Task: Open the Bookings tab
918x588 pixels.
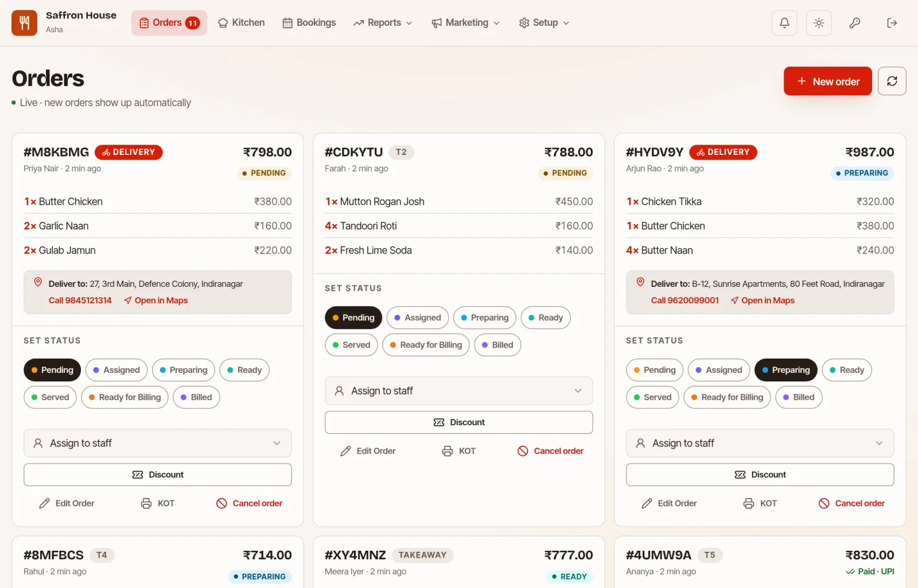Action: pos(309,23)
